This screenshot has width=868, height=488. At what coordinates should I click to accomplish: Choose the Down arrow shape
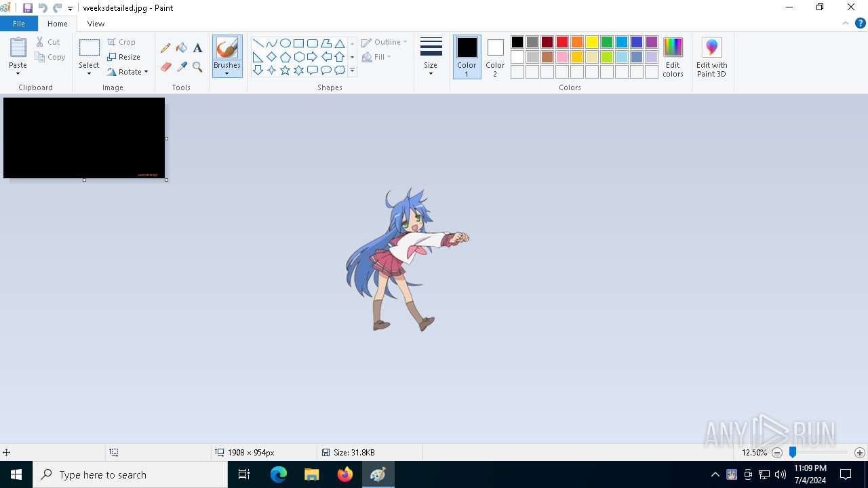click(258, 70)
